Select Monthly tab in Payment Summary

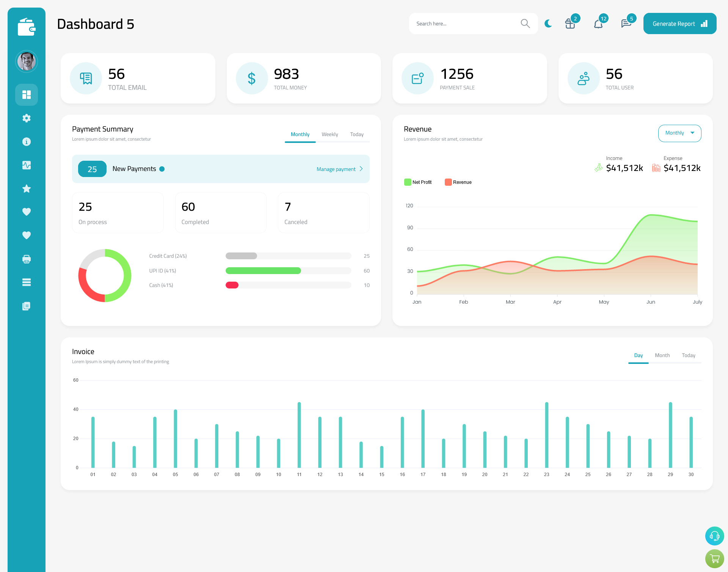click(300, 134)
